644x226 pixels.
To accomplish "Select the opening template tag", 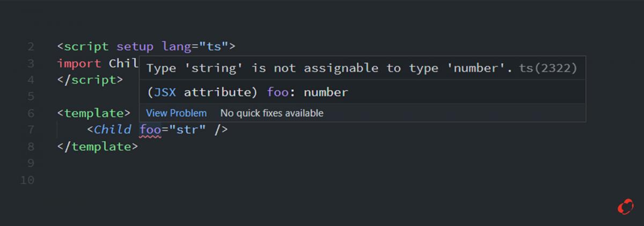I will point(94,113).
